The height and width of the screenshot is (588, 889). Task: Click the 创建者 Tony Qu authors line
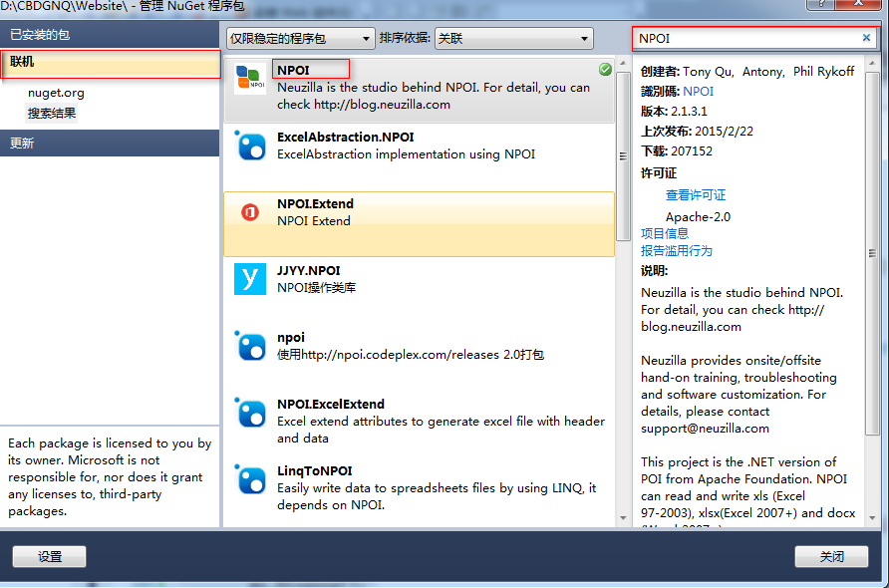coord(747,72)
